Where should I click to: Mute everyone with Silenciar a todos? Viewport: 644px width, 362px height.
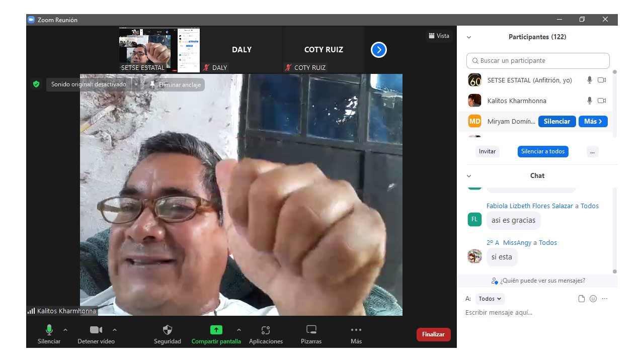tap(543, 151)
